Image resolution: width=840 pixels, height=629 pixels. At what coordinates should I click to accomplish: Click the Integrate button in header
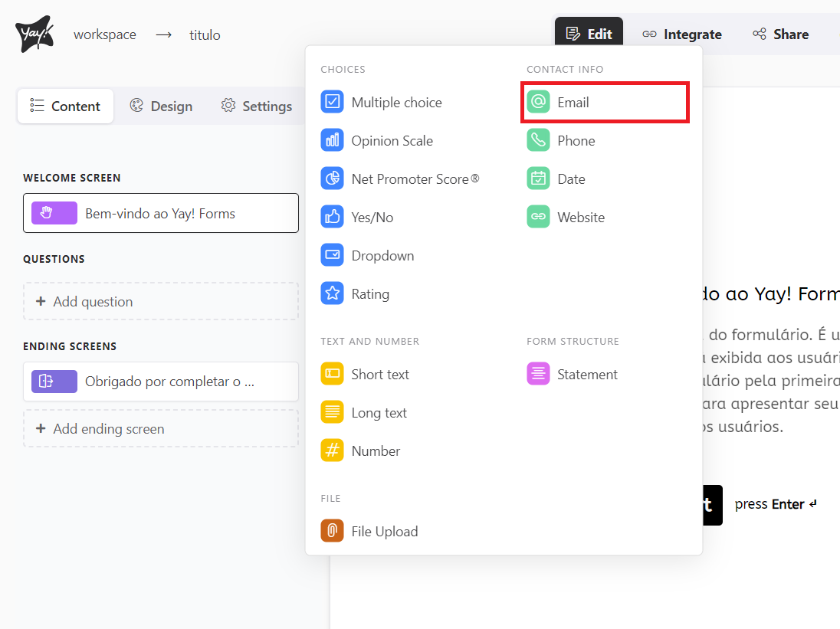pyautogui.click(x=682, y=34)
